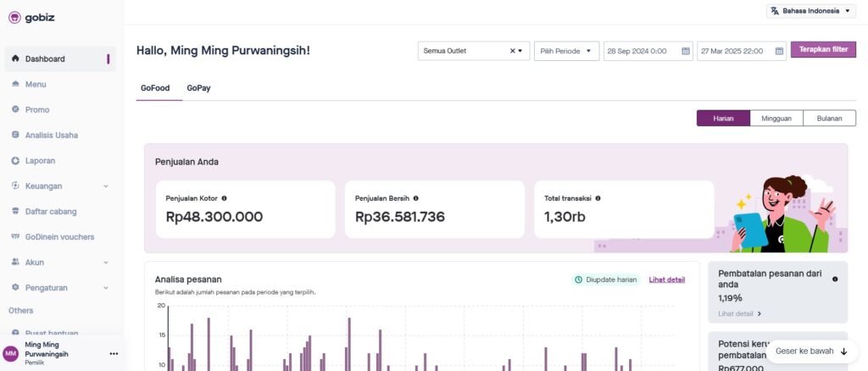
Task: Open the end date calendar icon
Action: pyautogui.click(x=779, y=51)
